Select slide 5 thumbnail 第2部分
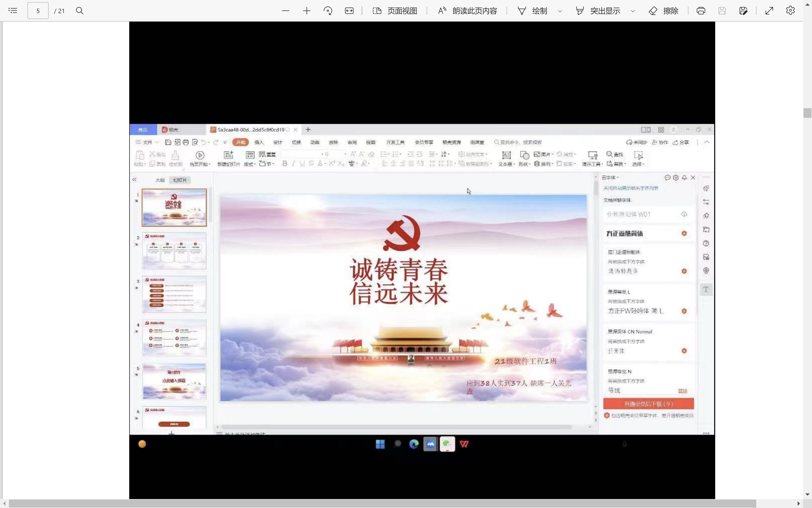Image resolution: width=812 pixels, height=508 pixels. [x=174, y=381]
